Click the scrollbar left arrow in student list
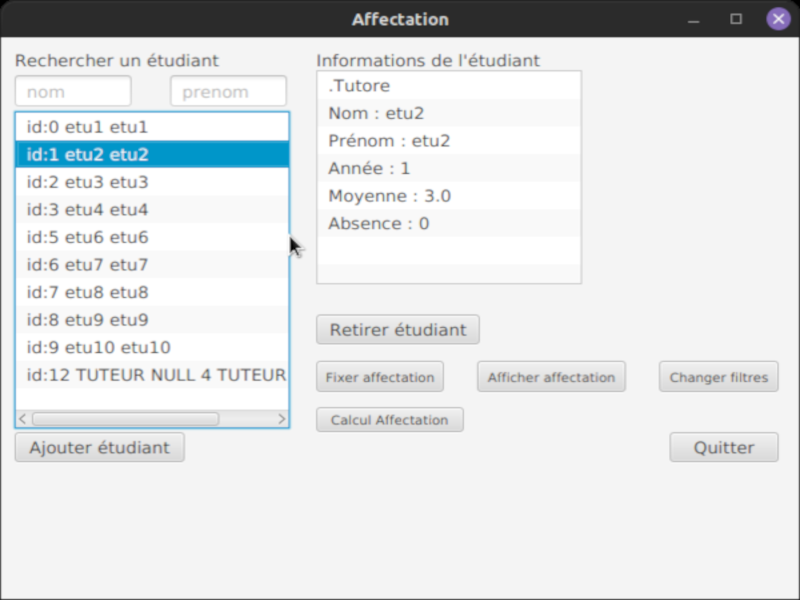The image size is (800, 600). (22, 419)
